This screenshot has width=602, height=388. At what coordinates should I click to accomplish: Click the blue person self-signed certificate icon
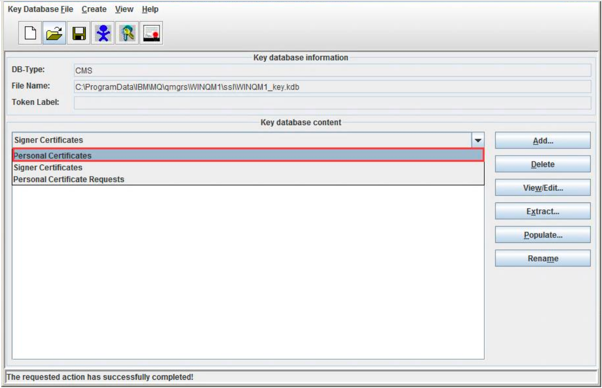coord(103,33)
